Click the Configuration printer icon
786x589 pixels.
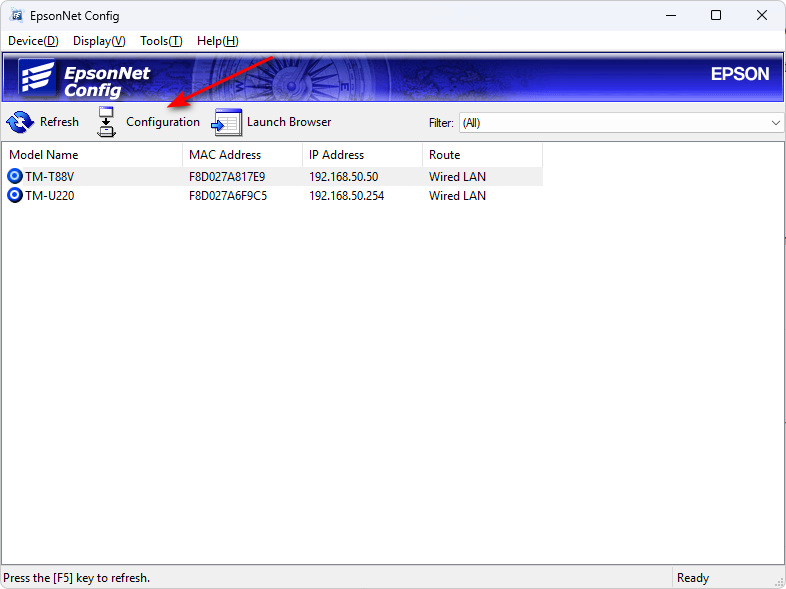coord(107,122)
